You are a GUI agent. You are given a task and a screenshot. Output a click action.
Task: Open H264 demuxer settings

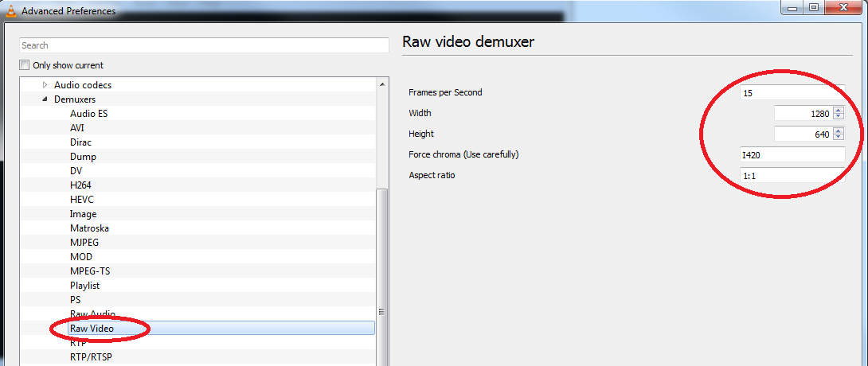[x=80, y=185]
